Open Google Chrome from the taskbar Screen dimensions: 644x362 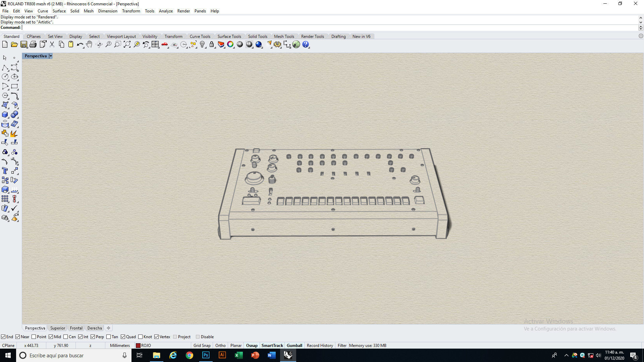coord(190,355)
